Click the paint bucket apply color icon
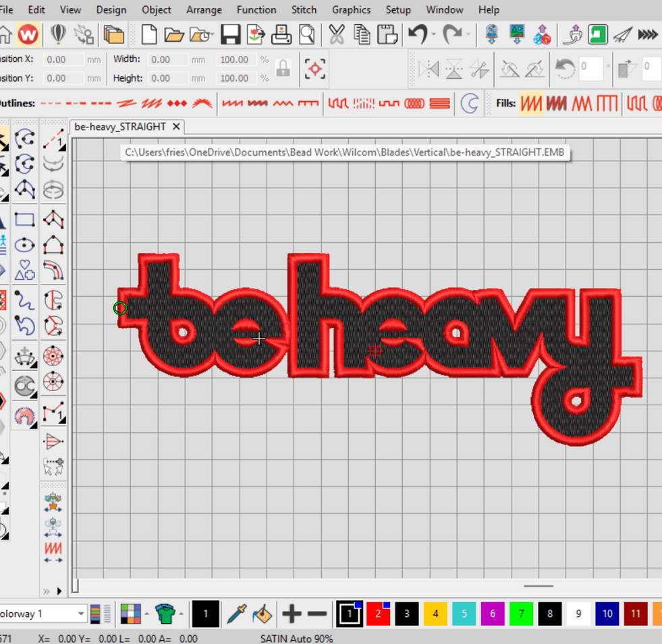 click(262, 614)
